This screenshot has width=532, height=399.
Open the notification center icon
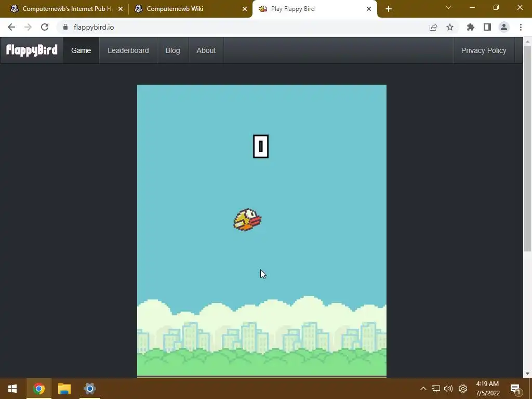pos(515,389)
